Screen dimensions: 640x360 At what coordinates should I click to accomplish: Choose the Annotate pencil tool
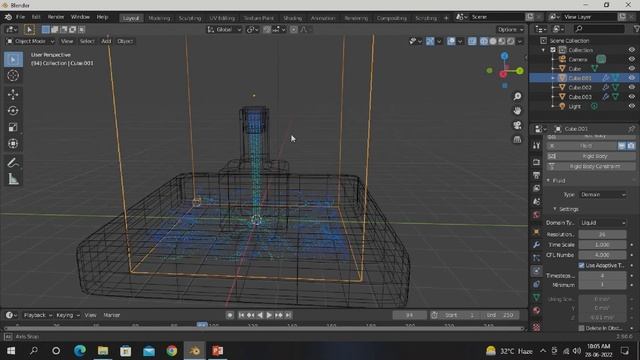tap(13, 163)
